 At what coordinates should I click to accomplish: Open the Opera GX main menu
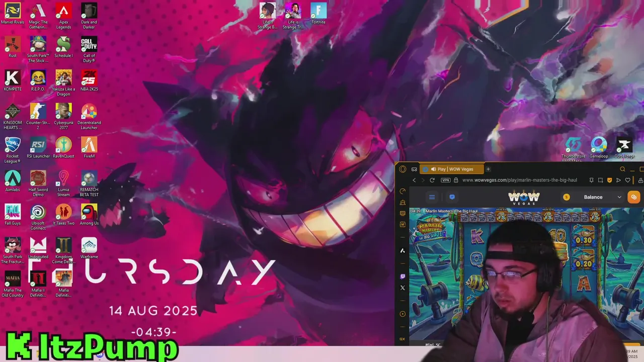[x=402, y=169]
